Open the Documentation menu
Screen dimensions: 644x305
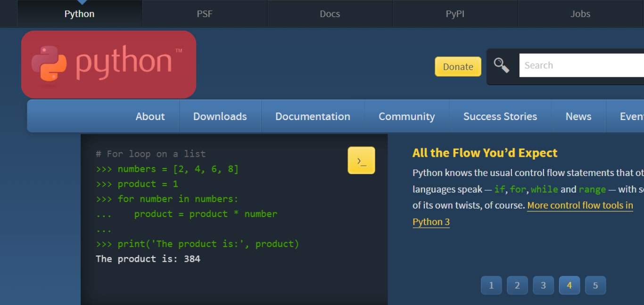point(313,116)
